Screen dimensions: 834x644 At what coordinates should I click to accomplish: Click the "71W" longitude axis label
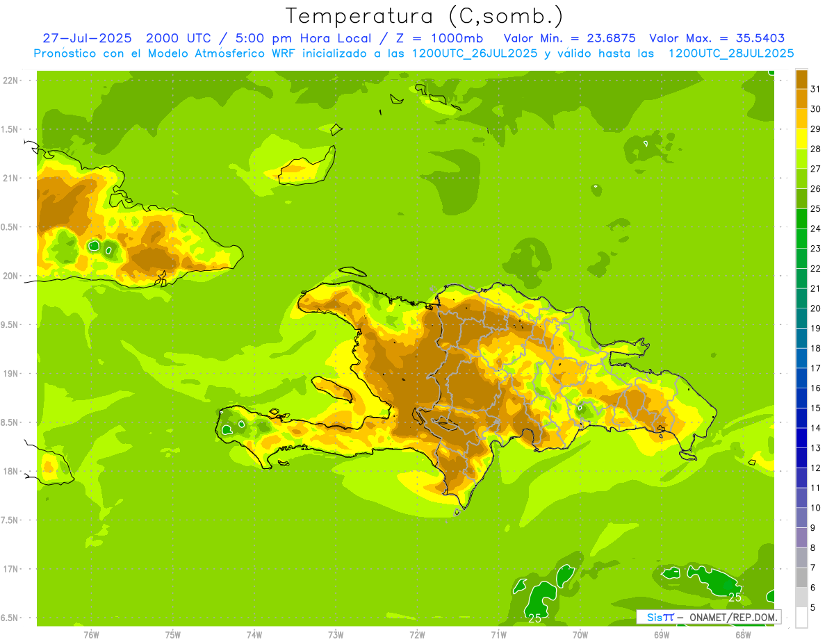[498, 635]
